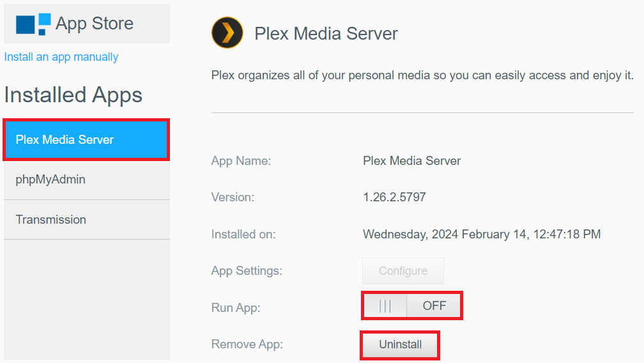Click the Installed Apps heading
The height and width of the screenshot is (363, 644).
click(73, 95)
